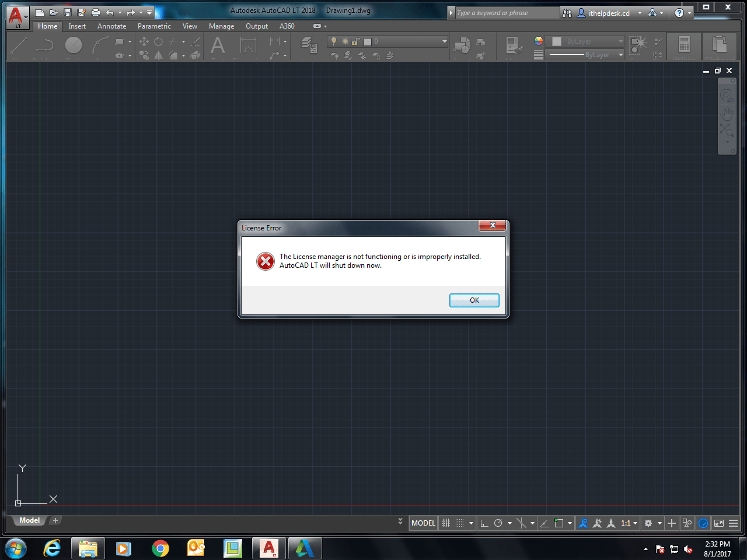Open Google Chrome from taskbar

click(160, 548)
